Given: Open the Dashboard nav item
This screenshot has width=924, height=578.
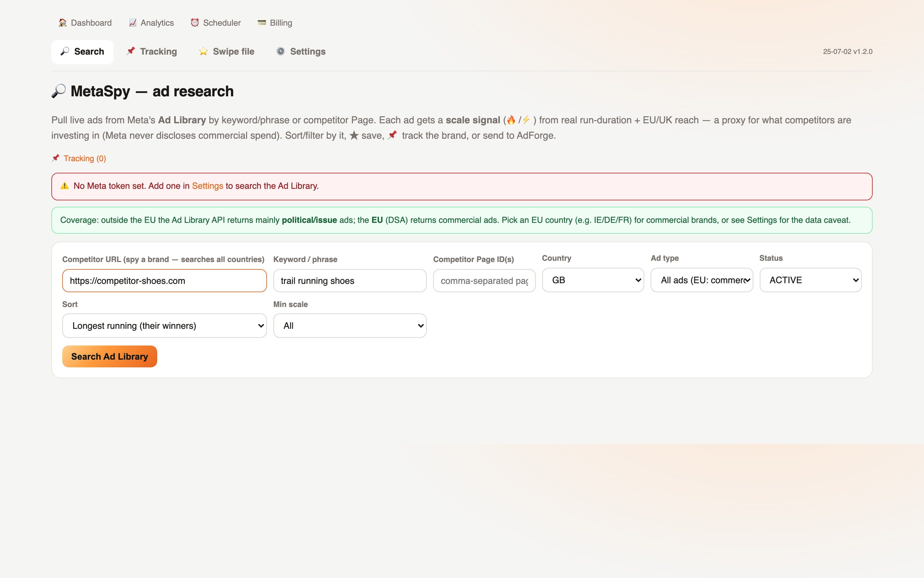Looking at the screenshot, I should point(85,22).
